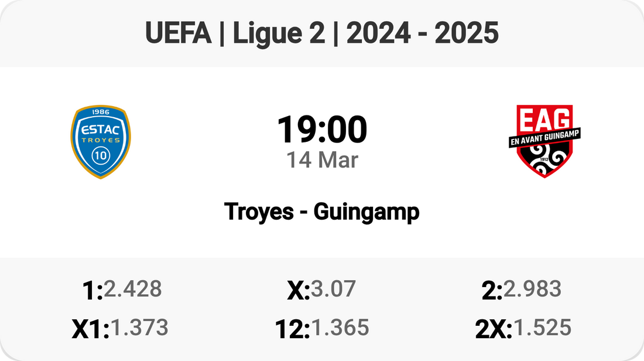The image size is (644, 361).
Task: Click the bold "X1:" label
Action: [x=91, y=329]
